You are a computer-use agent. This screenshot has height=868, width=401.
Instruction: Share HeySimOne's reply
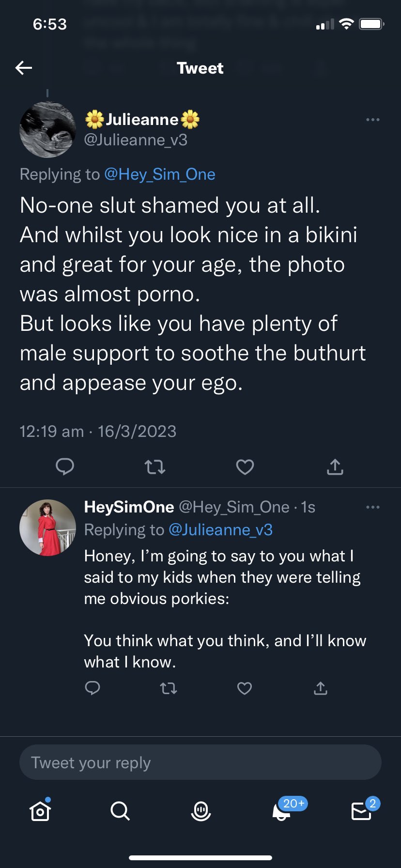(321, 688)
